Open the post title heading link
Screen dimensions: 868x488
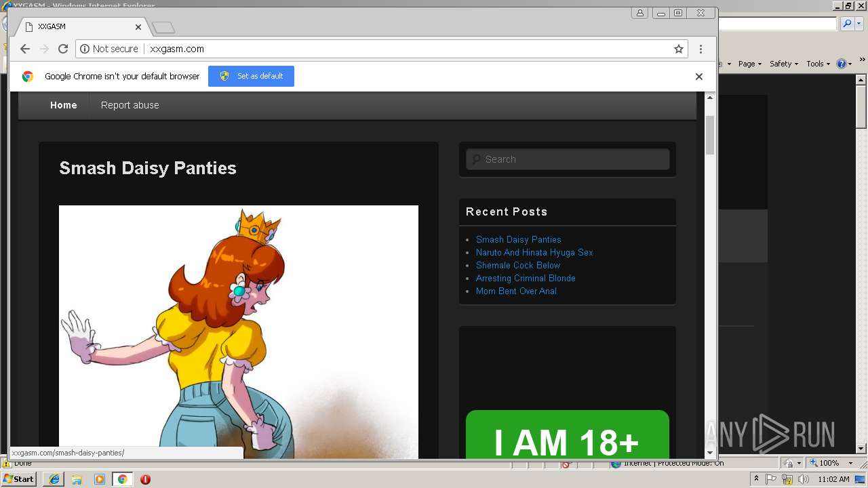point(148,168)
